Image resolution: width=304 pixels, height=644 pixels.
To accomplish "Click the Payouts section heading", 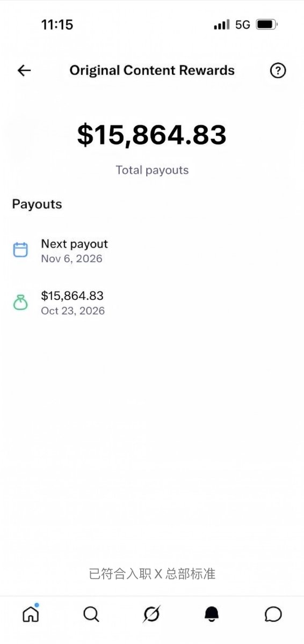I will click(37, 204).
